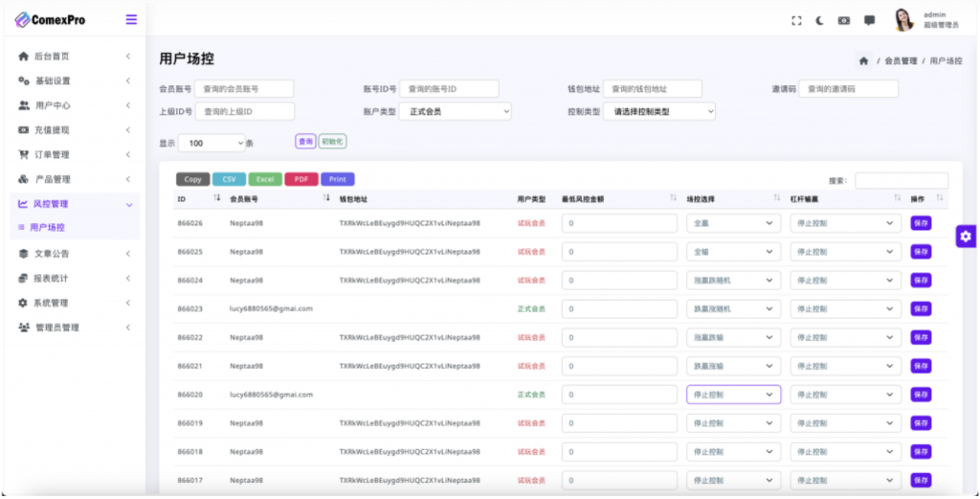The height and width of the screenshot is (499, 980).
Task: Change the 显示 100 rows dropdown
Action: (212, 144)
